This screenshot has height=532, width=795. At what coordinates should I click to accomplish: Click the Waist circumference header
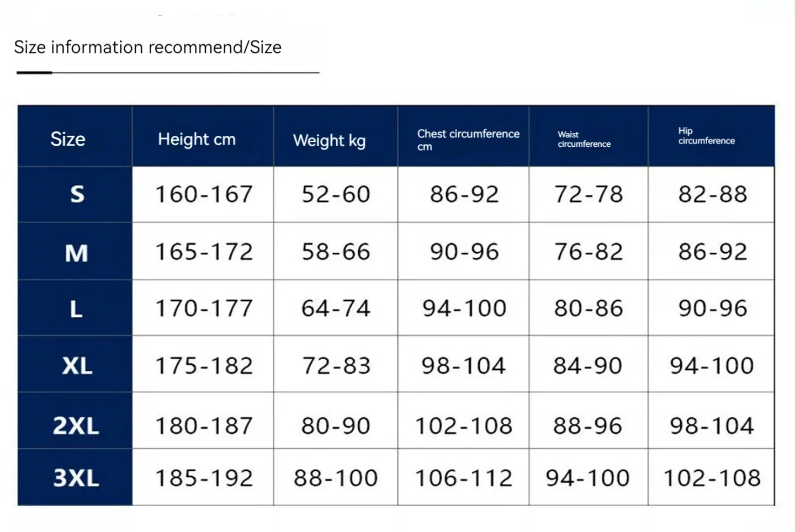pos(589,136)
